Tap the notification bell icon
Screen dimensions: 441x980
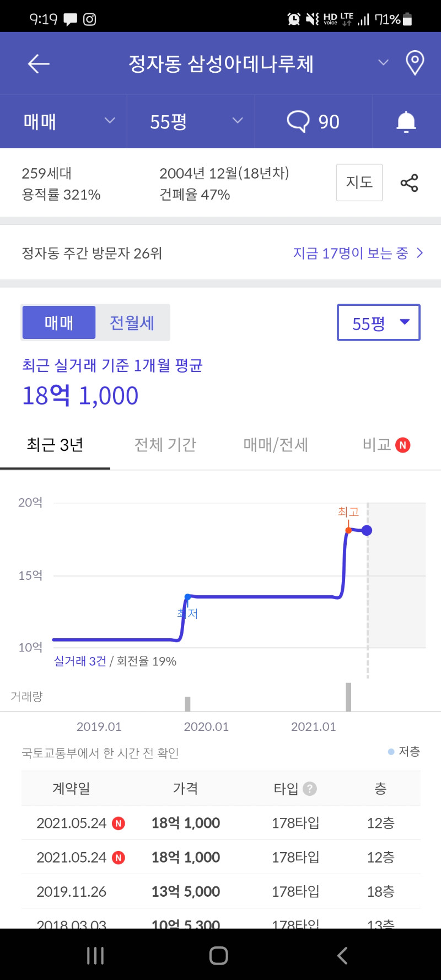tap(406, 121)
